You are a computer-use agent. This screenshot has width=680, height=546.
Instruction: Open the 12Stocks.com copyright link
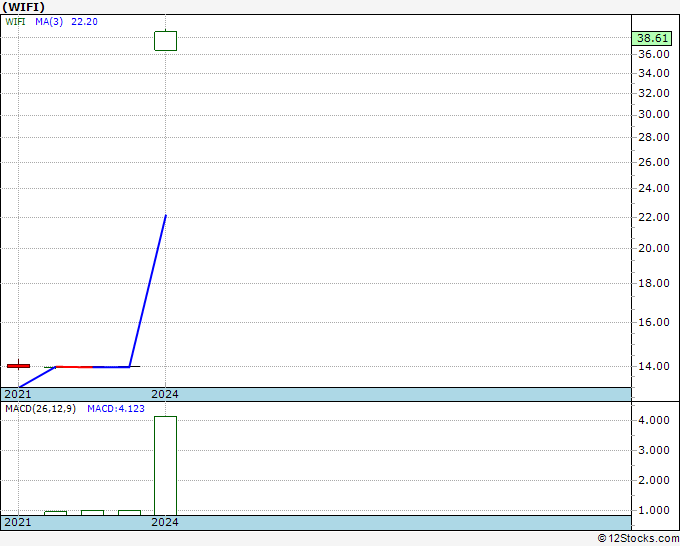click(638, 539)
